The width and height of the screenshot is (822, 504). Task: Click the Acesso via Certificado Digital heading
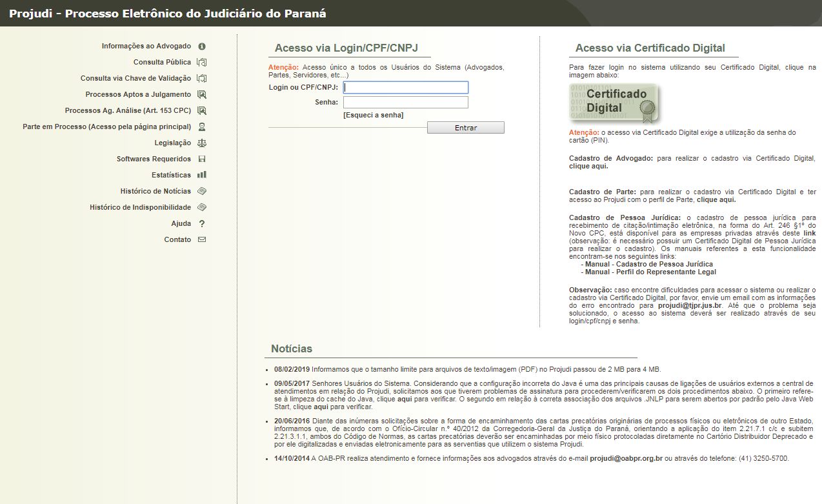(650, 48)
